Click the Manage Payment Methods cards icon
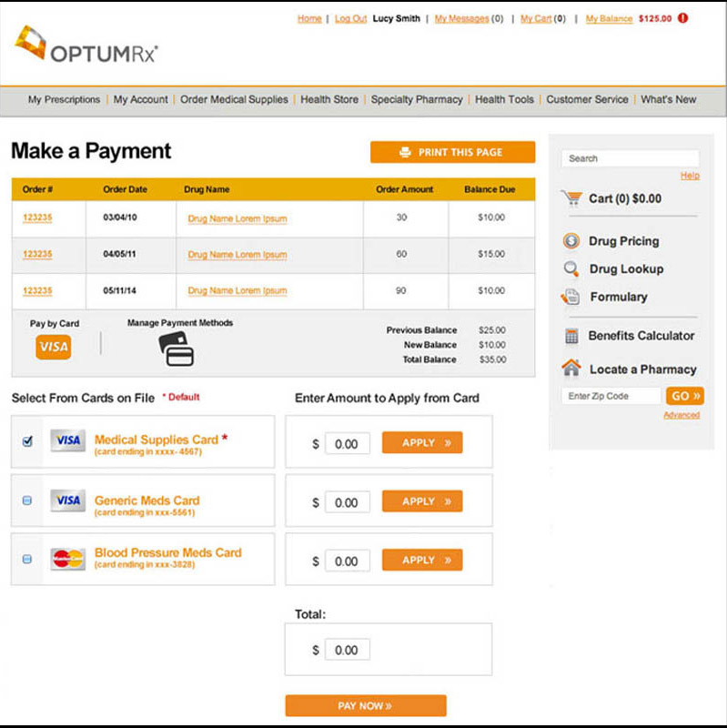Viewport: 727px width, 728px height. 176,349
